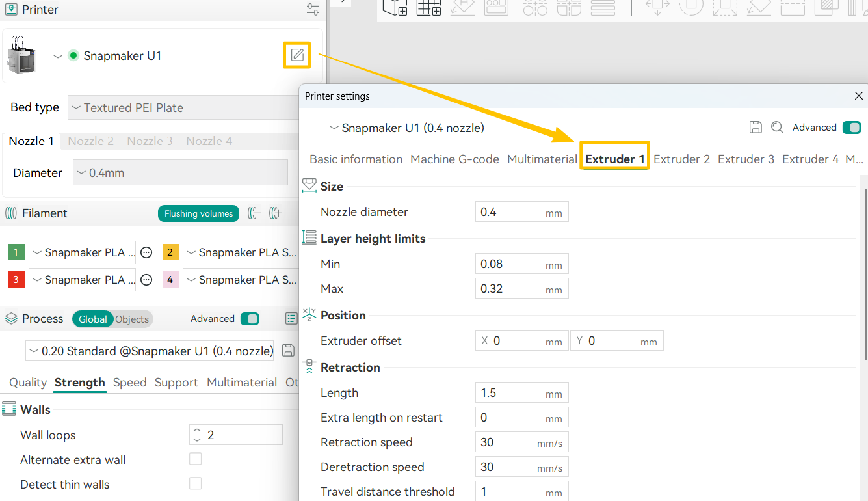Switch to the Machine G-code tab
This screenshot has height=501, width=868.
[x=454, y=159]
